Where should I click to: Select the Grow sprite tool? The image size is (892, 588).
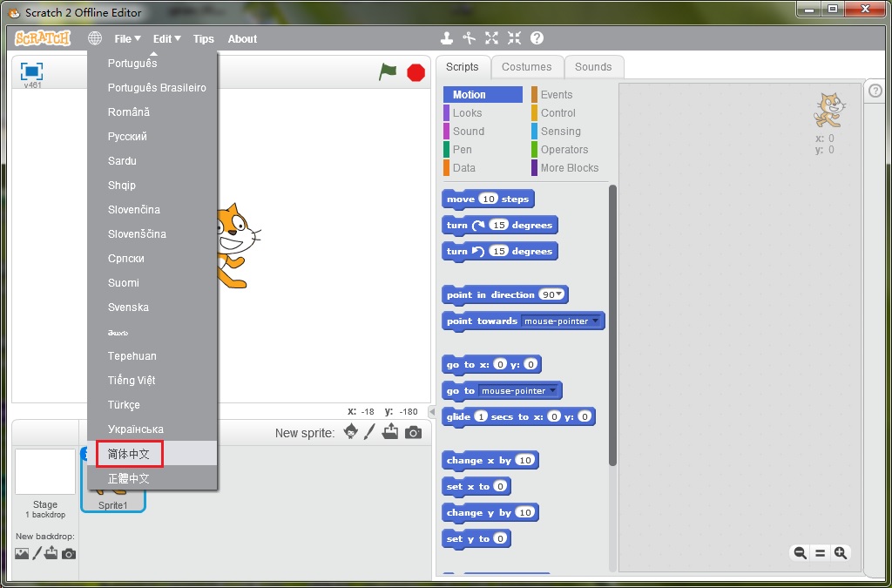491,38
